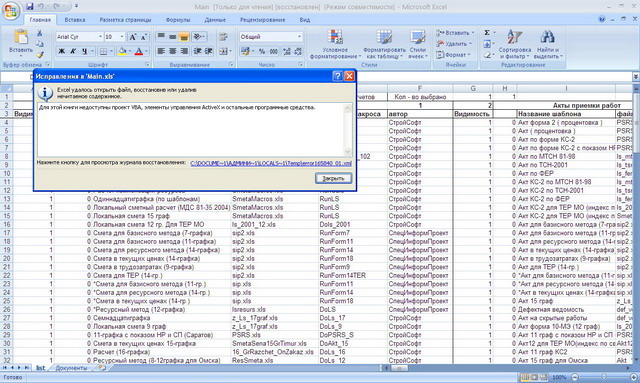
Task: Open the font name dropdown Arial Cyr
Action: [100, 37]
